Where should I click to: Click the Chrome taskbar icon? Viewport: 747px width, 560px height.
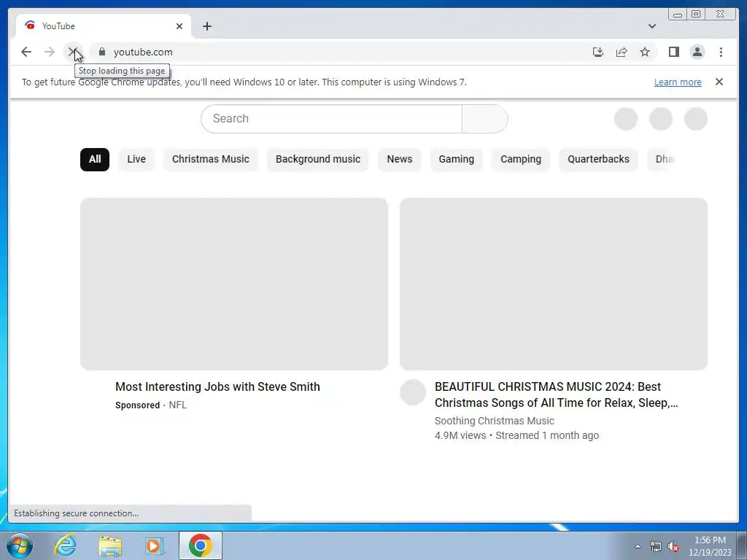(x=200, y=545)
